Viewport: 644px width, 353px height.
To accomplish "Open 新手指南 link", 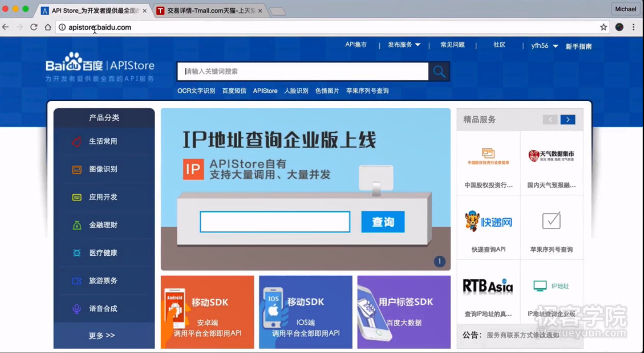I will coord(578,46).
